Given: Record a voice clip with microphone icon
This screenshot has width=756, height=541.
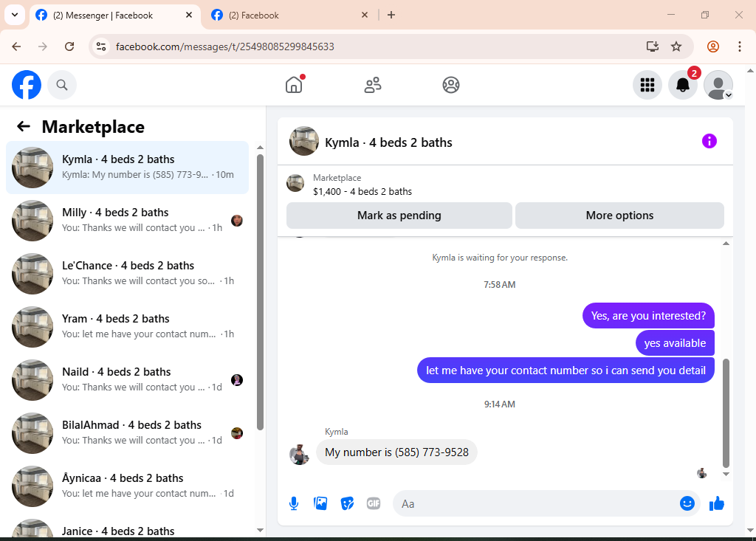Looking at the screenshot, I should [x=294, y=504].
